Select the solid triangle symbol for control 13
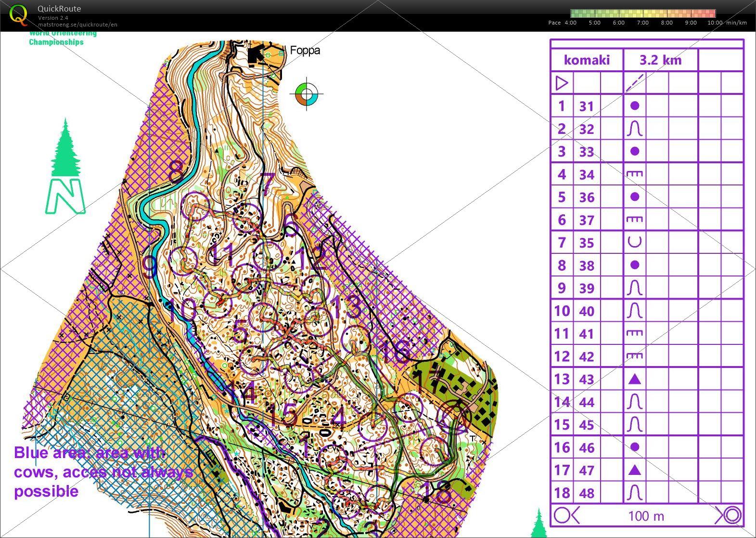 tap(635, 380)
